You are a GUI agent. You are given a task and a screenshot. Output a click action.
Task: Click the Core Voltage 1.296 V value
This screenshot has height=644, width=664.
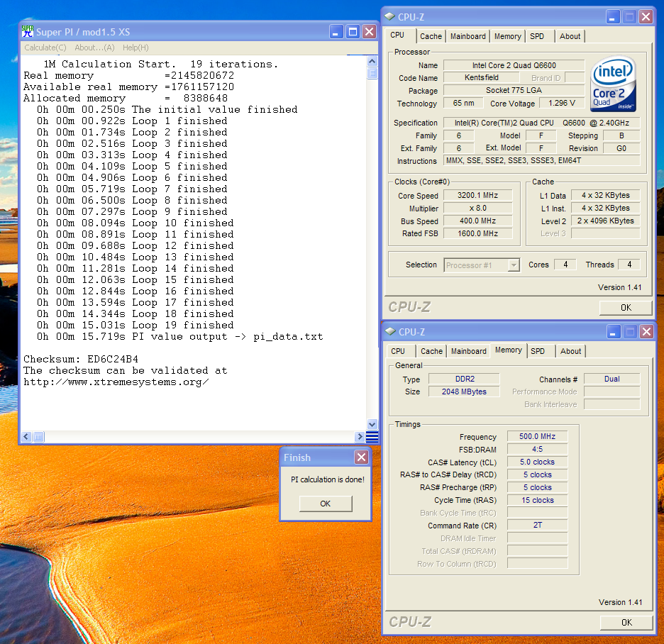pyautogui.click(x=562, y=103)
